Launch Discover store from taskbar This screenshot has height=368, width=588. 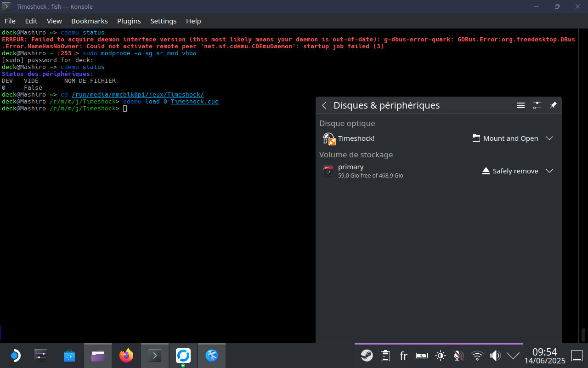[x=69, y=356]
